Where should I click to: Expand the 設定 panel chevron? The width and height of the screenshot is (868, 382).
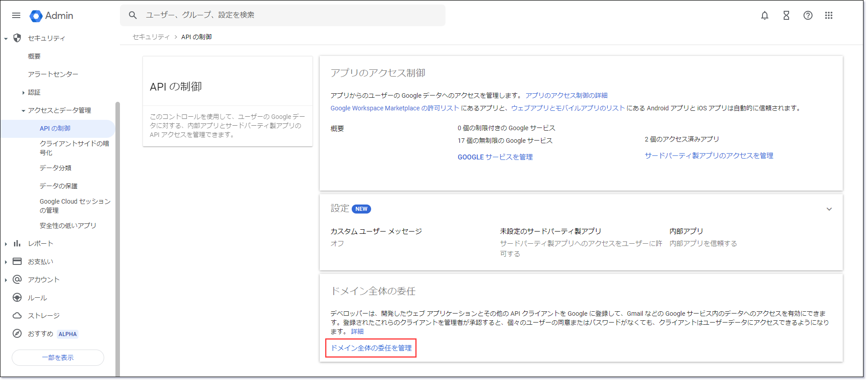pyautogui.click(x=829, y=209)
